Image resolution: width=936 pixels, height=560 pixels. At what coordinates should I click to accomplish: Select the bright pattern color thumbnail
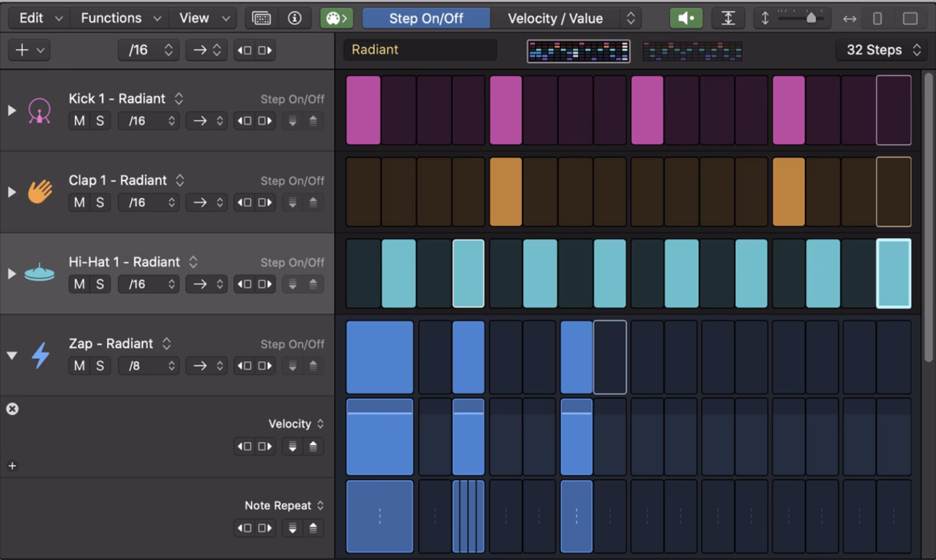(578, 51)
